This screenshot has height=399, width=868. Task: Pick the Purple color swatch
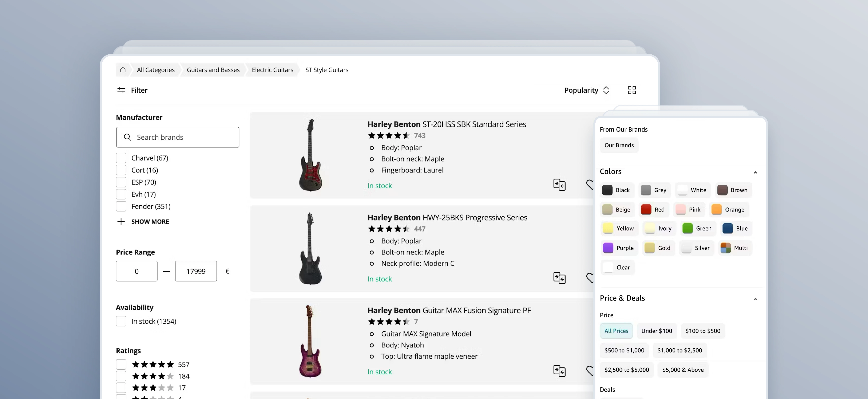(618, 248)
